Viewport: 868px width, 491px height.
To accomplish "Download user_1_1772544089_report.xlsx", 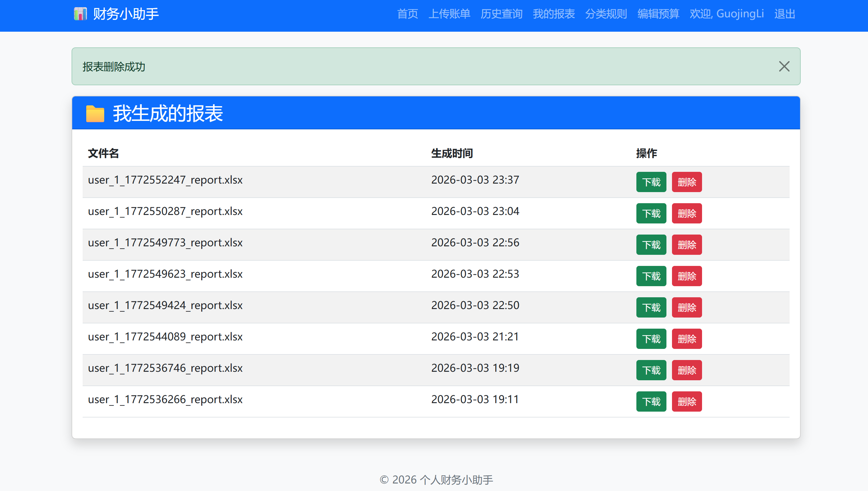I will pos(651,339).
